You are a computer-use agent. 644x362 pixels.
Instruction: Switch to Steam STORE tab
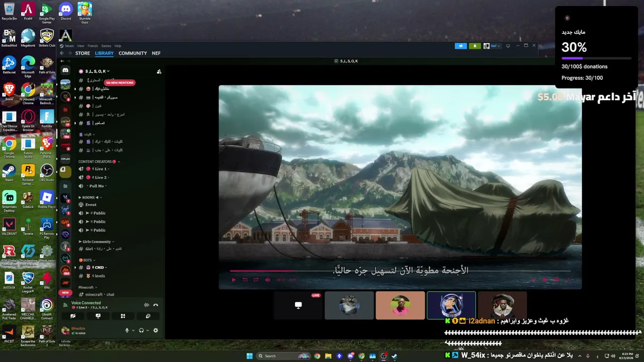point(83,53)
